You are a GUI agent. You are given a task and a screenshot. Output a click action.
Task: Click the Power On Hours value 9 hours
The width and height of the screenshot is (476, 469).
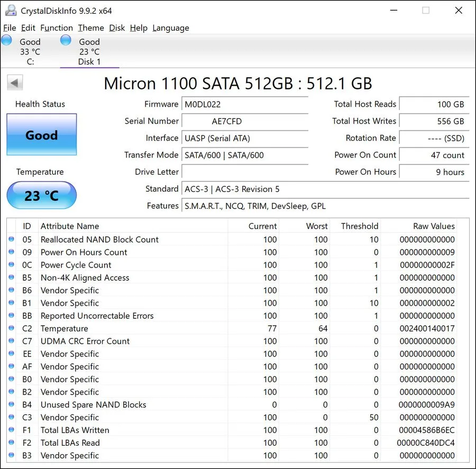pyautogui.click(x=434, y=172)
